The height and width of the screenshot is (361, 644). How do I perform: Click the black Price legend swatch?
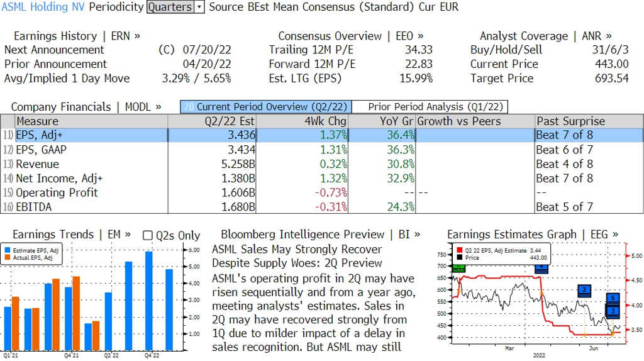tap(459, 257)
